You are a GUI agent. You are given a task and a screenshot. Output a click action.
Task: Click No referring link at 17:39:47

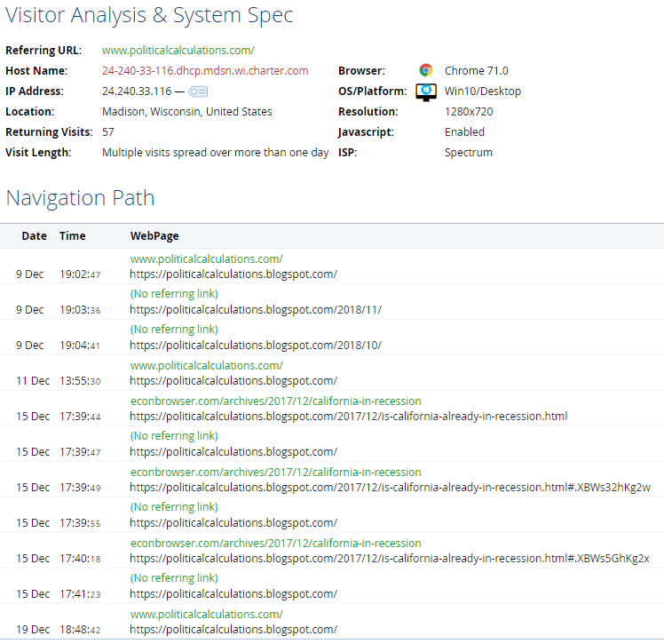click(174, 436)
